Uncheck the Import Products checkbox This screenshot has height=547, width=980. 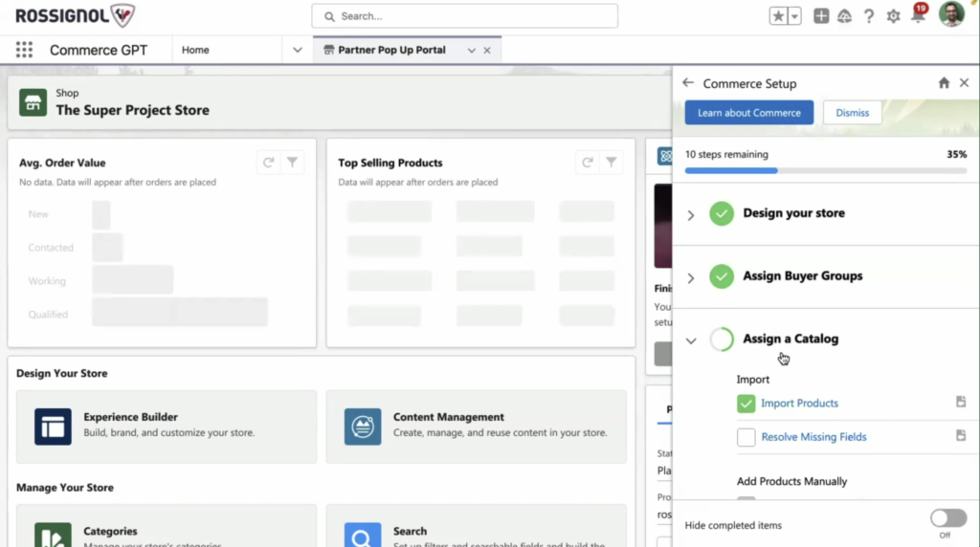coord(746,404)
